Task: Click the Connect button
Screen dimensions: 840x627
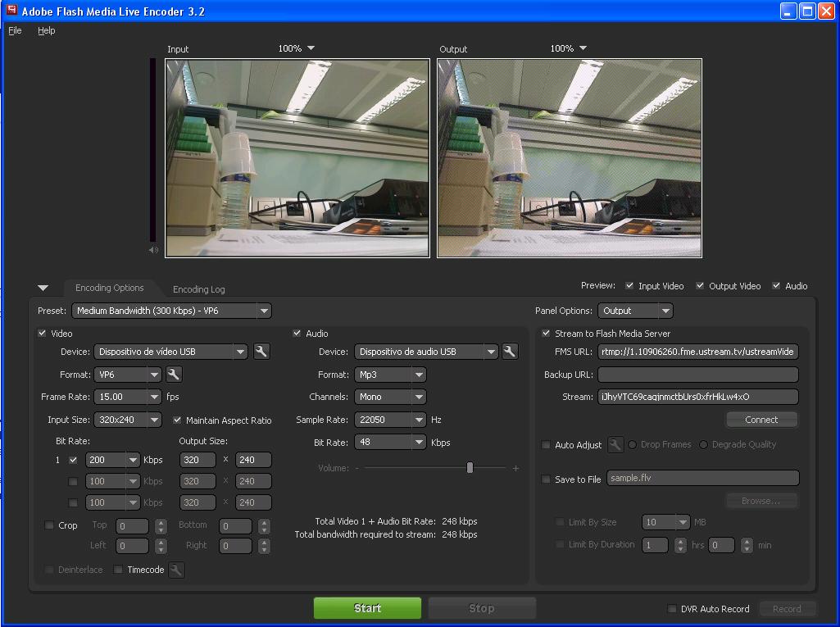Action: (761, 420)
